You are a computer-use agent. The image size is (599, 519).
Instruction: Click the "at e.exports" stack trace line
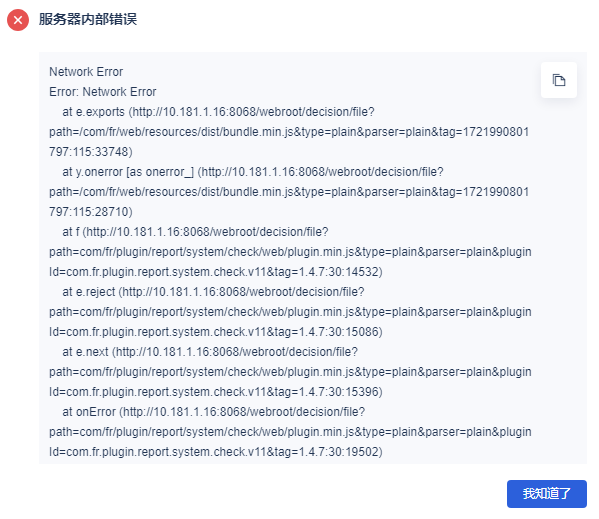tap(218, 112)
